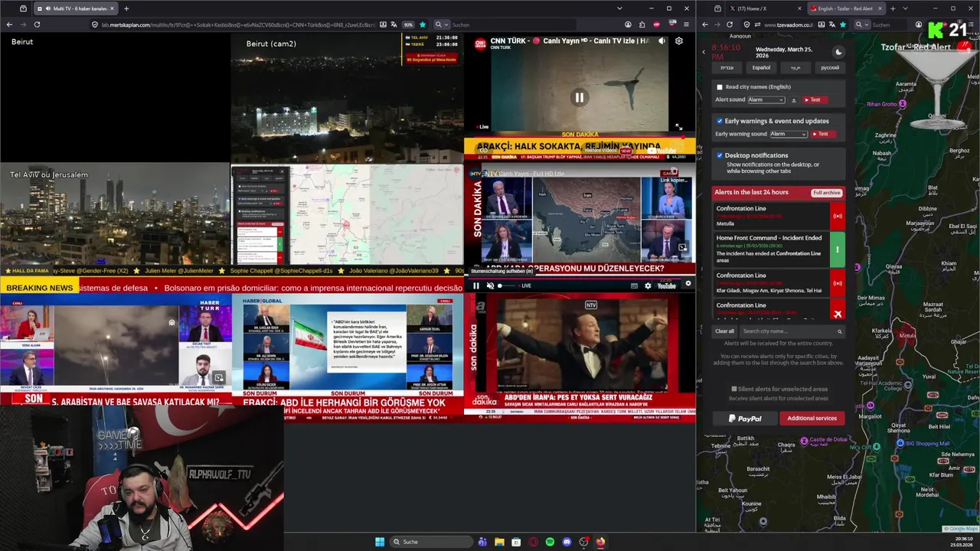Unmute the NTV YouTube player

coord(490,286)
